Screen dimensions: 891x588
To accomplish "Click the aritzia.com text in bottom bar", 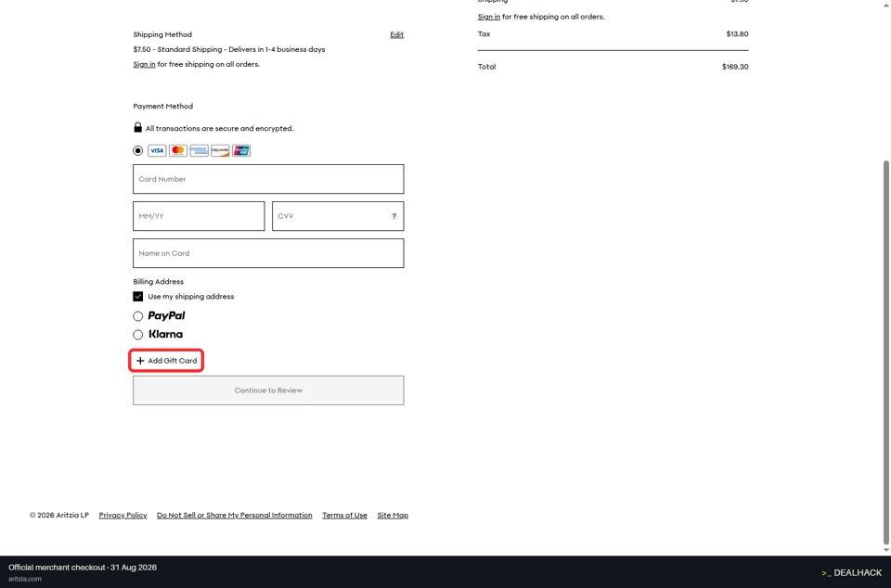I will pos(25,579).
